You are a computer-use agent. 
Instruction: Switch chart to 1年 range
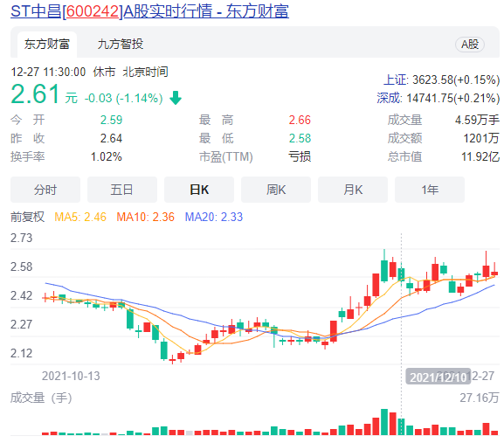pos(430,190)
